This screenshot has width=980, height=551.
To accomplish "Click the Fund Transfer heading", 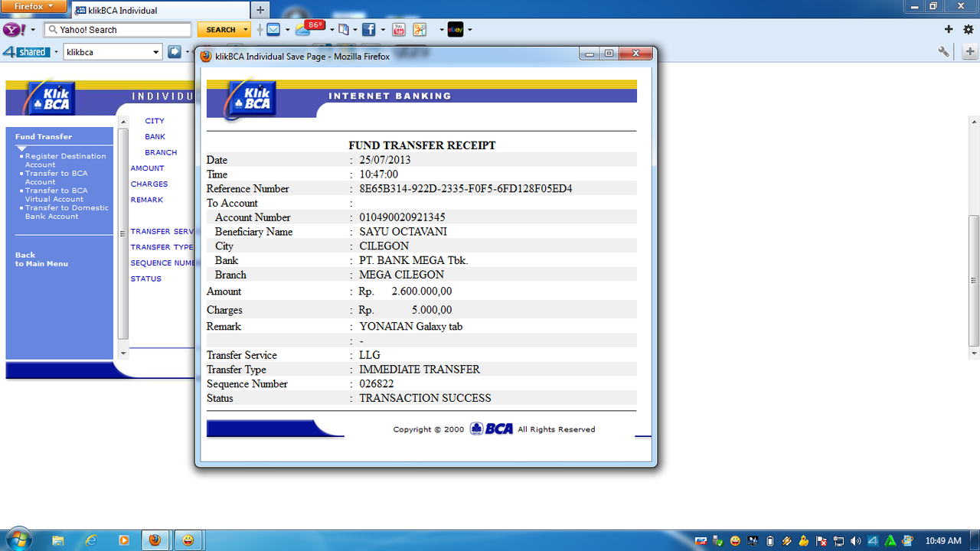I will pyautogui.click(x=44, y=136).
